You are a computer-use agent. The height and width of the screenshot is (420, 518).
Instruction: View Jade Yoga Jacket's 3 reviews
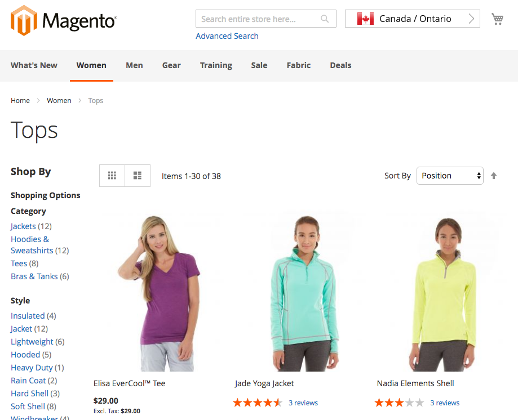(303, 403)
